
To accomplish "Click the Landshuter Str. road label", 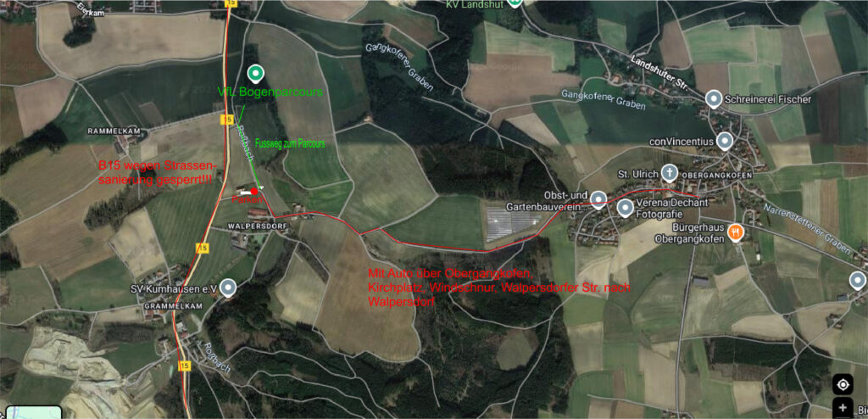I will [x=659, y=72].
